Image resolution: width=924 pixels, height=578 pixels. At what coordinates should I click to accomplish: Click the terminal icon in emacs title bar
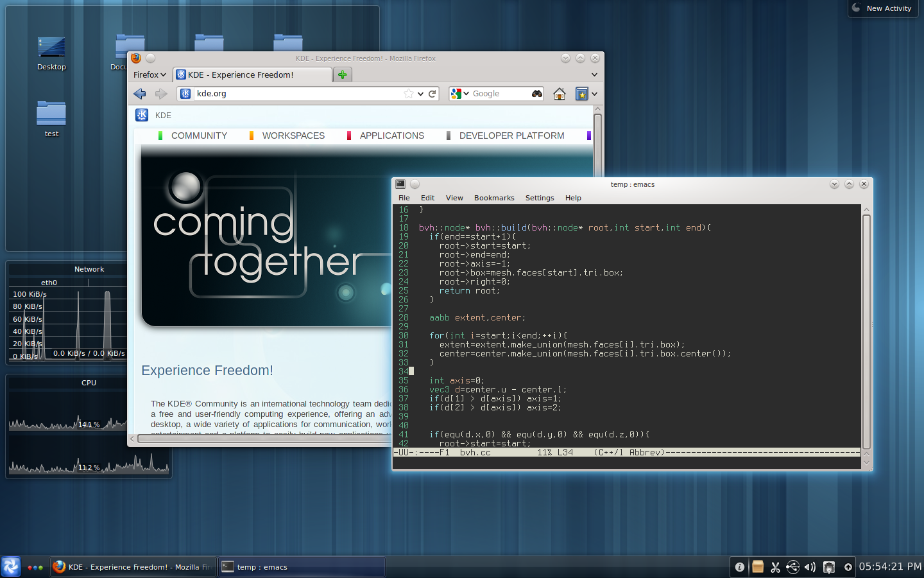point(400,184)
